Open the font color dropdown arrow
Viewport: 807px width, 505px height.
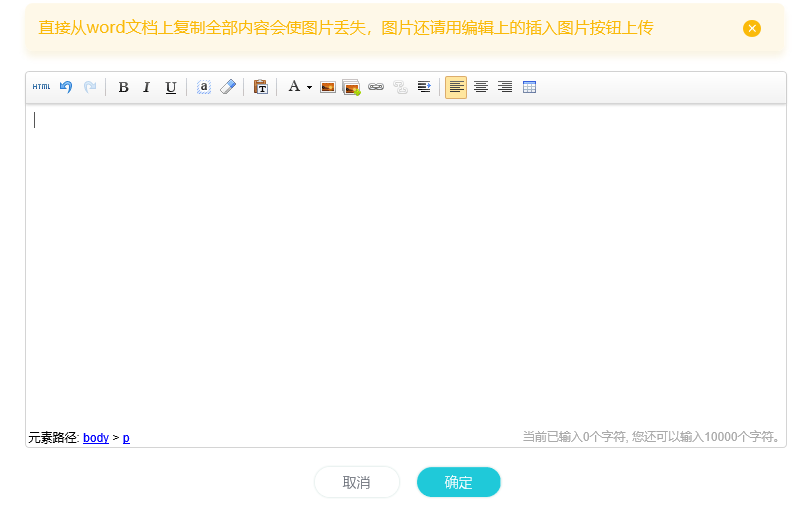click(309, 88)
